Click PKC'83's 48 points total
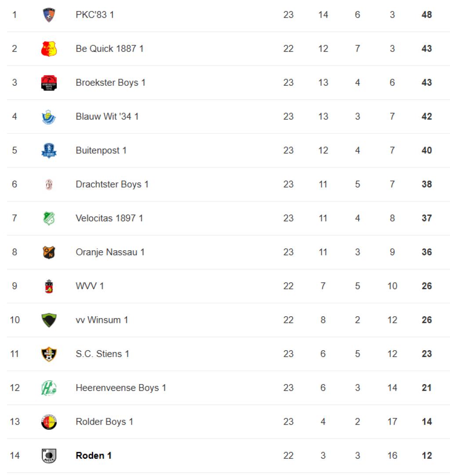 (x=427, y=15)
